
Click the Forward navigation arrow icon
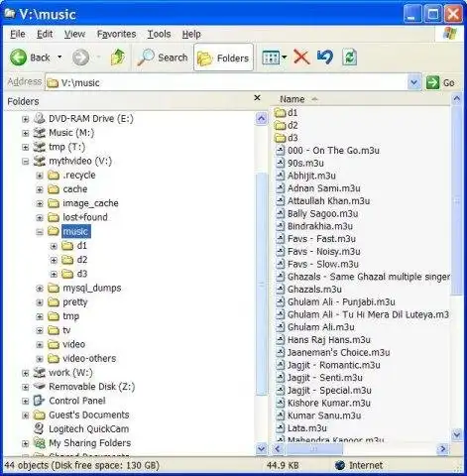click(x=80, y=58)
